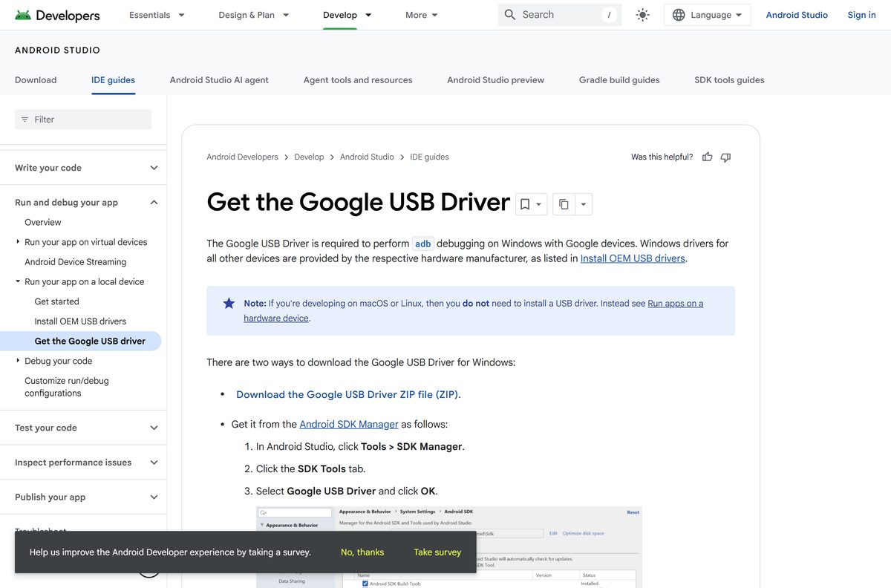Bookmark this page with the bookmark icon
Viewport: 891px width, 588px height.
pos(525,204)
